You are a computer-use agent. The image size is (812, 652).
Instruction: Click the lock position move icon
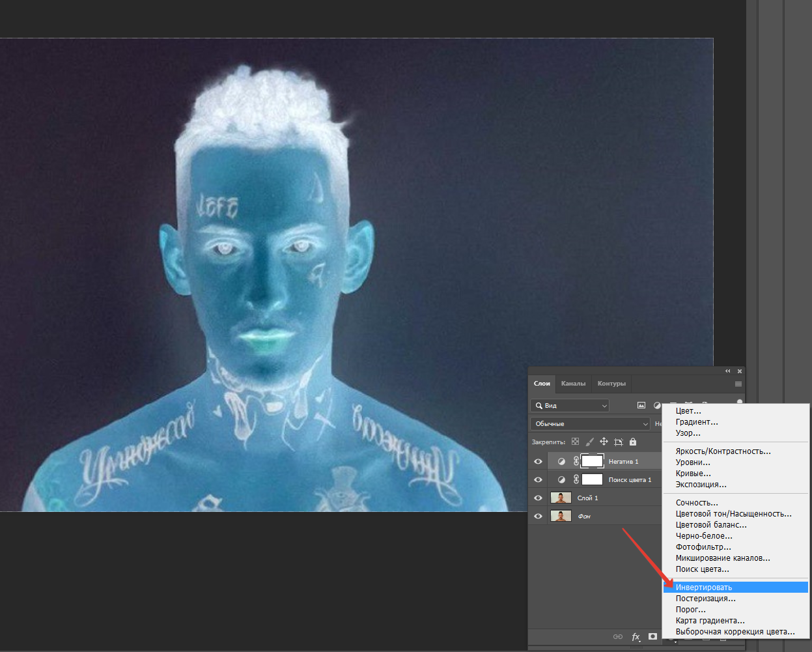[x=604, y=442]
